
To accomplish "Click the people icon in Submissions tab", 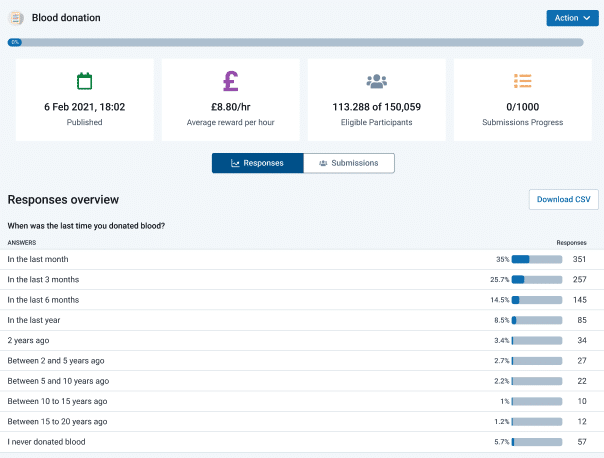I will tap(323, 163).
